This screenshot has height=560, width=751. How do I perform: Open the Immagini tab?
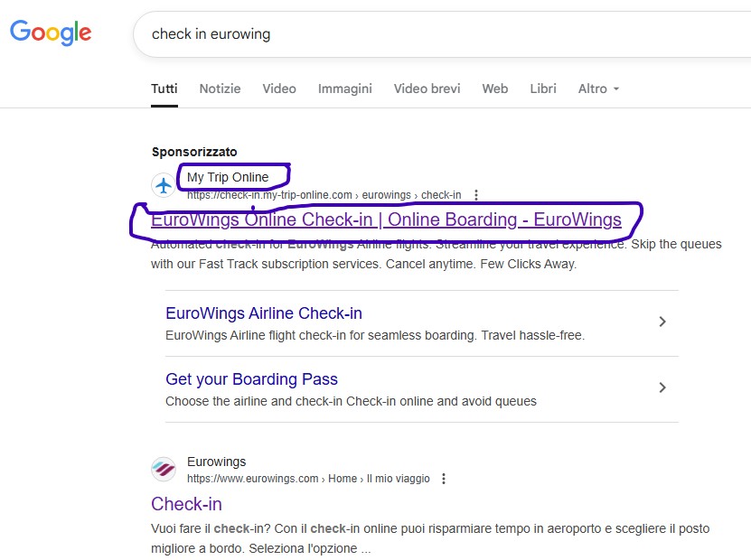pos(345,89)
